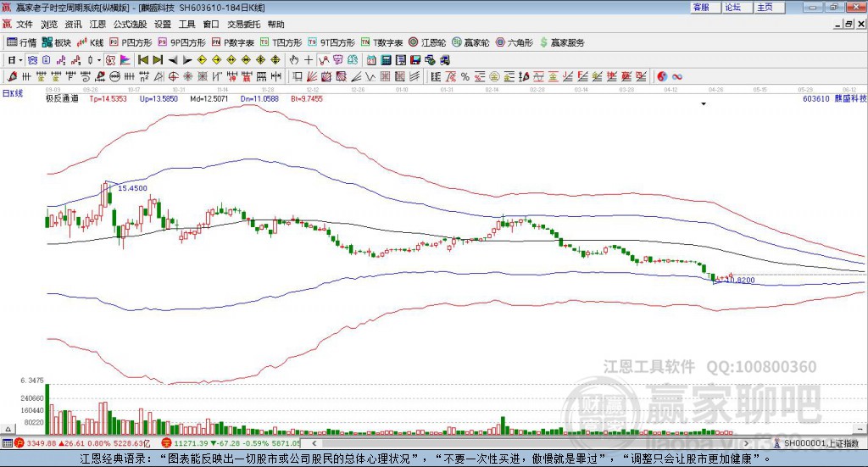Open the calendar icon in toolbar
Image resolution: width=868 pixels, height=467 pixels.
371,60
